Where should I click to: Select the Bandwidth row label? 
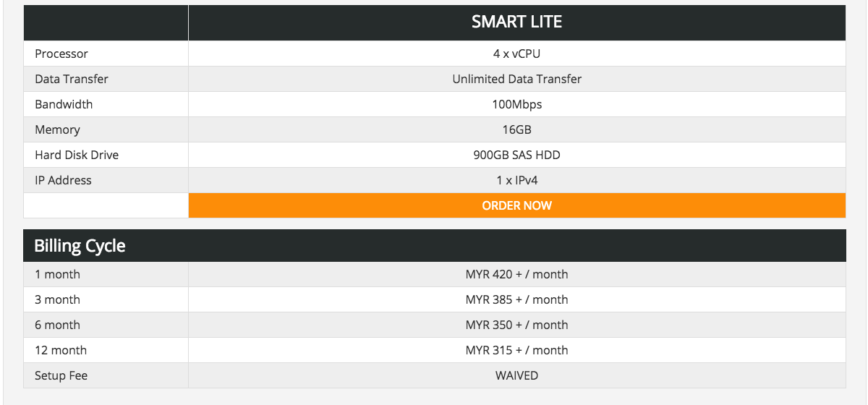click(x=64, y=104)
